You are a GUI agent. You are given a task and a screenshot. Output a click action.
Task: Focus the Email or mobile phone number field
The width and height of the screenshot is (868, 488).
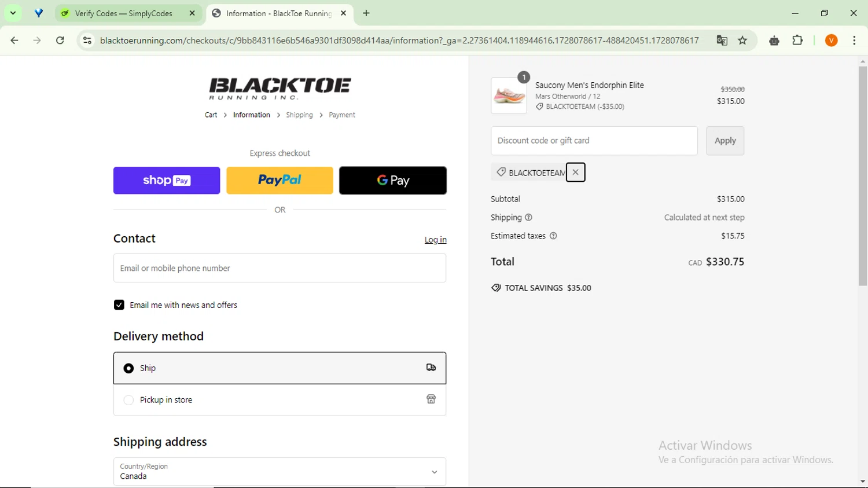point(279,268)
